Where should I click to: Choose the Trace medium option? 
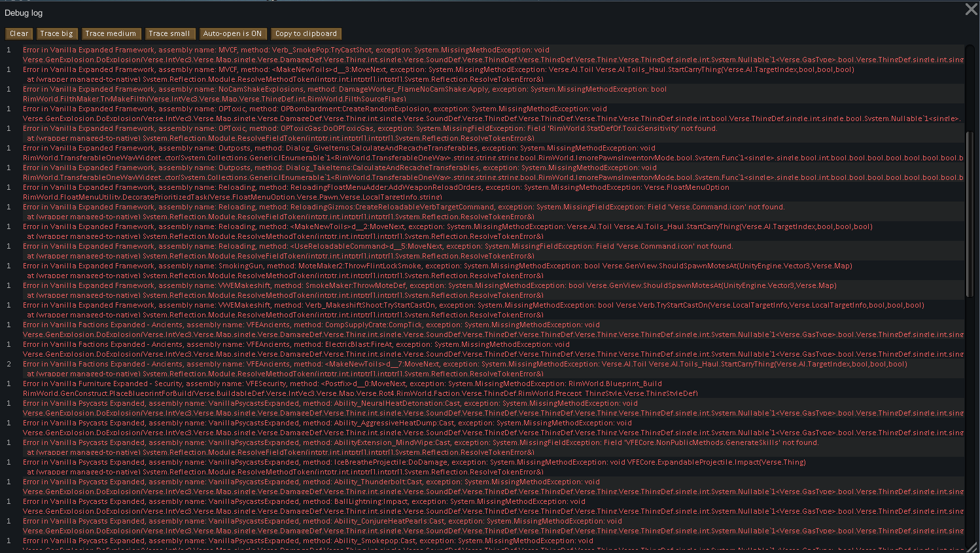[111, 33]
